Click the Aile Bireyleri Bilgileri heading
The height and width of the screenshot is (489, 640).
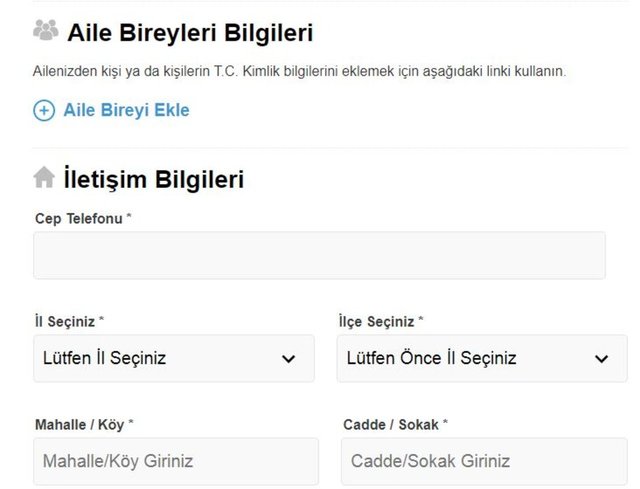190,33
